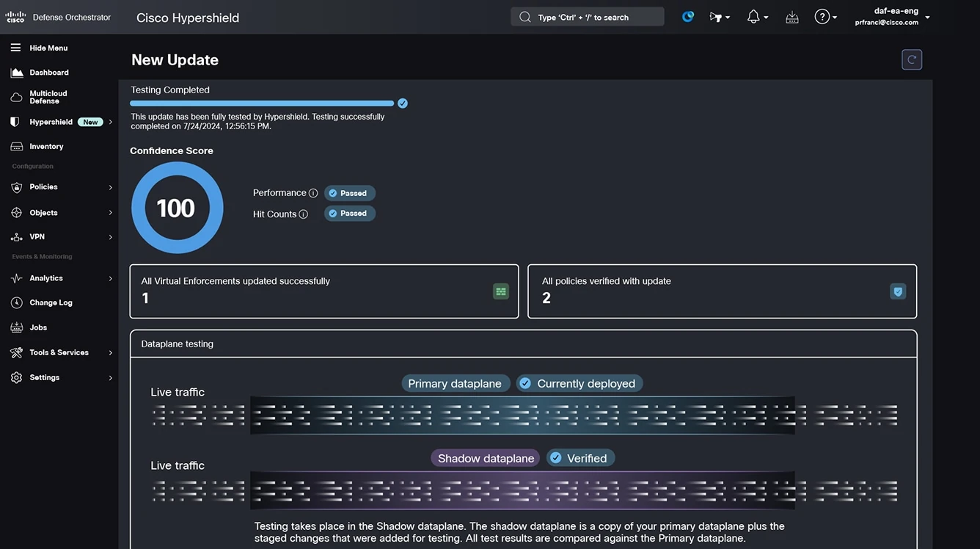
Task: Click the Shadow dataplane label
Action: pyautogui.click(x=486, y=458)
